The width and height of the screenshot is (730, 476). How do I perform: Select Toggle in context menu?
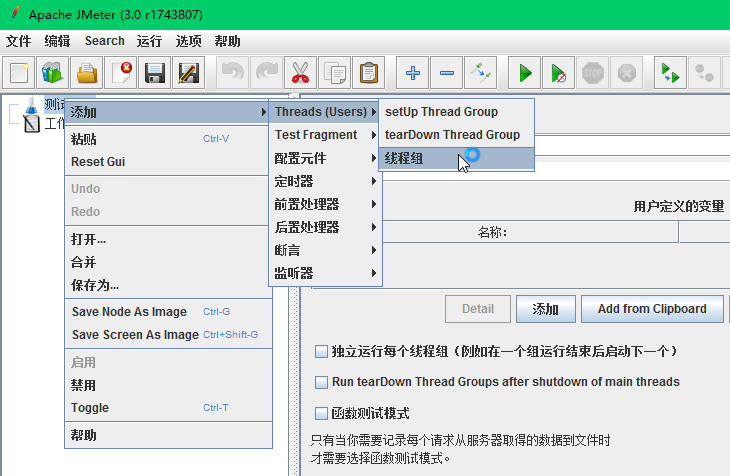[x=168, y=408]
